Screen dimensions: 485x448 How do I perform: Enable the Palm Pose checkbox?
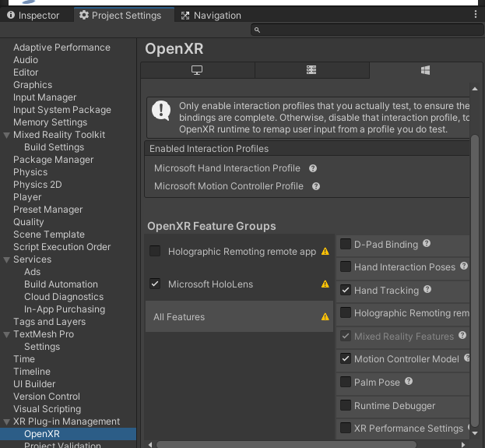[345, 382]
